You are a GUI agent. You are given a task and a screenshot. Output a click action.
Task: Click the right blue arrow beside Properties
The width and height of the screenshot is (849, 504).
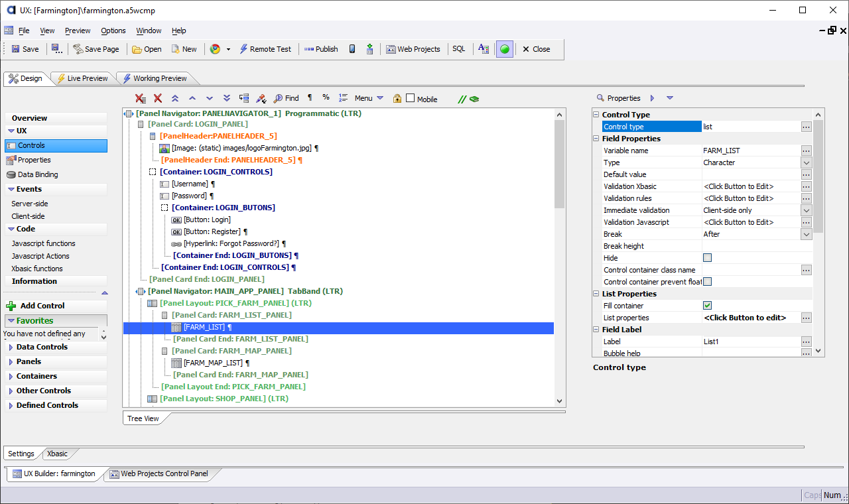point(653,98)
